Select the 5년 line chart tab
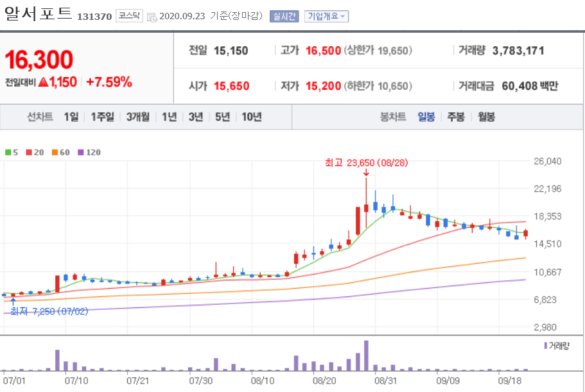 click(222, 117)
